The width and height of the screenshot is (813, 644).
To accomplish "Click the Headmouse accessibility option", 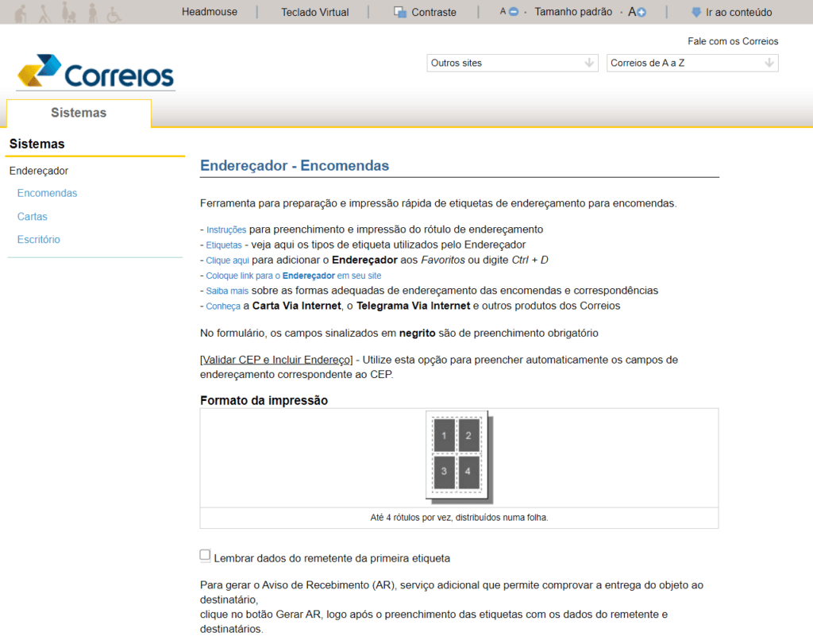I will click(209, 12).
